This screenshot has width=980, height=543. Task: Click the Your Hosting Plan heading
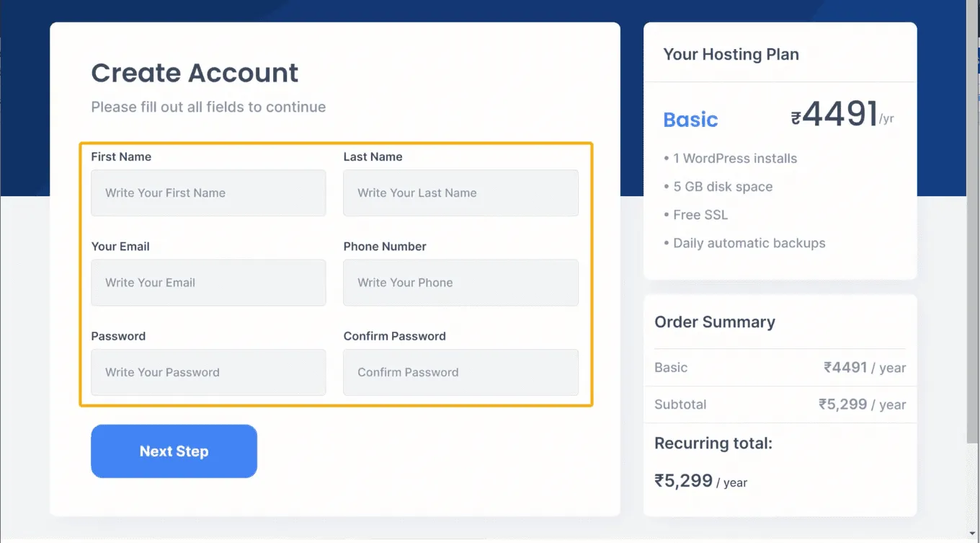pyautogui.click(x=731, y=55)
